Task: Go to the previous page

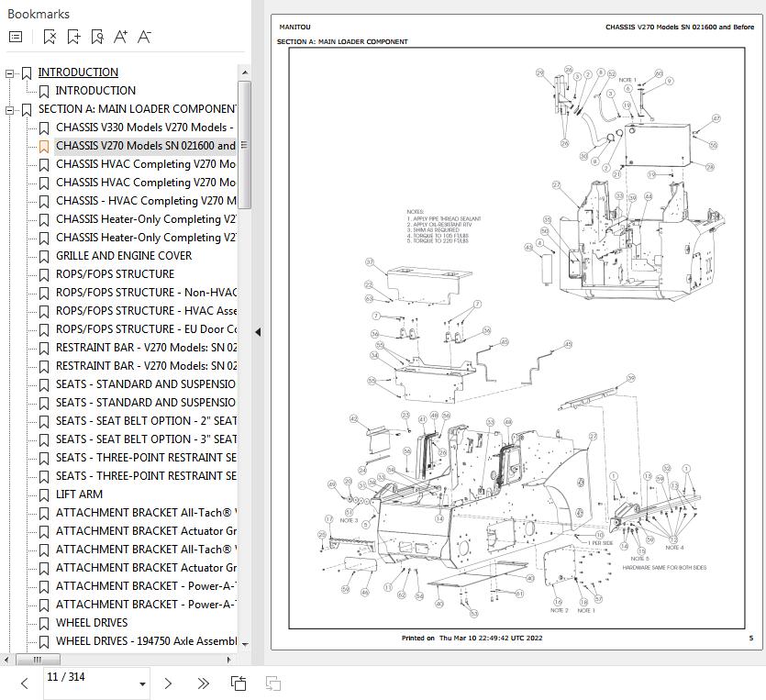Action: pyautogui.click(x=25, y=683)
